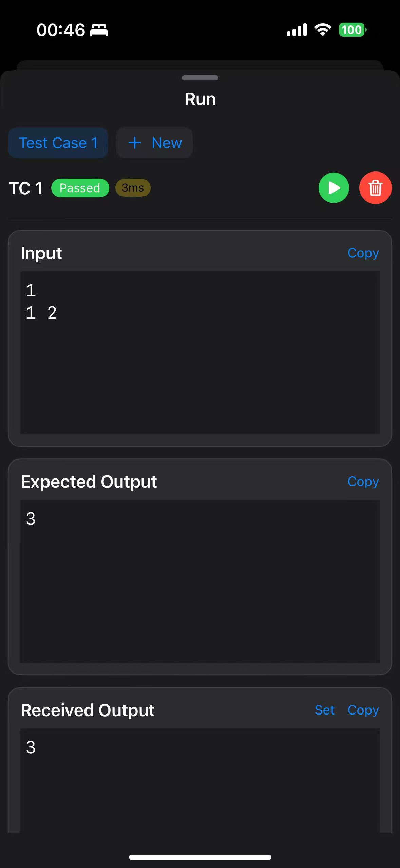400x868 pixels.
Task: Tap the 3ms execution time badge
Action: 133,188
